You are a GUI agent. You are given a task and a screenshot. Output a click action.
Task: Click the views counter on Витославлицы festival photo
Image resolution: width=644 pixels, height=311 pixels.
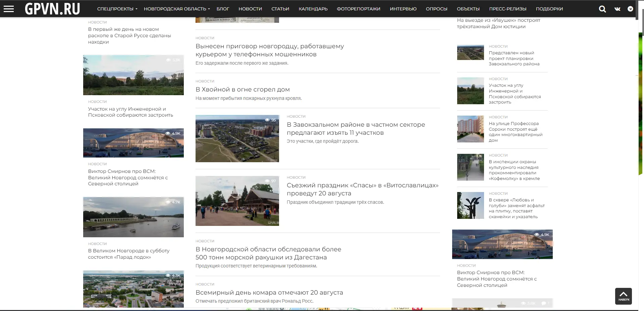271,181
